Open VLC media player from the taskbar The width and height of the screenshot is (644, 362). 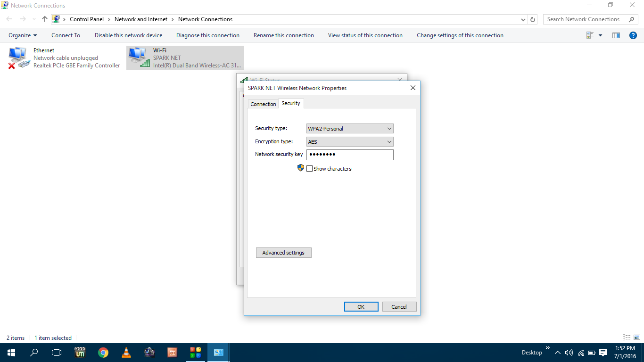tap(126, 352)
